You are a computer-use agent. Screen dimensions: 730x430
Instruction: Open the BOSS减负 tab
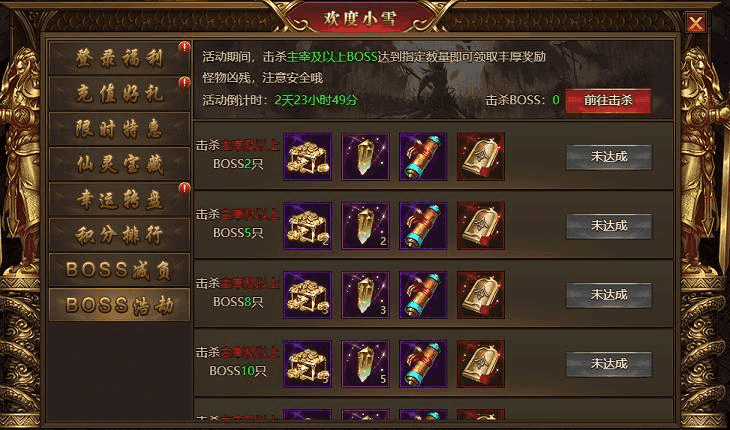(x=119, y=269)
